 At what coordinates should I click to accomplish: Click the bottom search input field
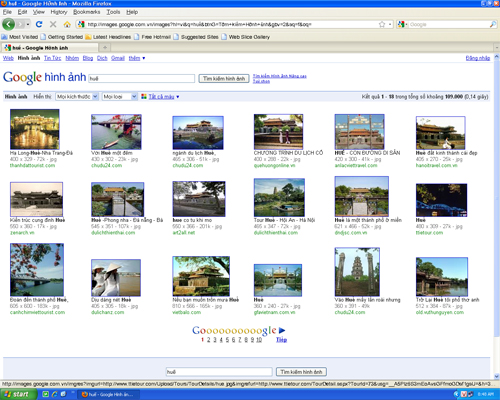point(219,372)
